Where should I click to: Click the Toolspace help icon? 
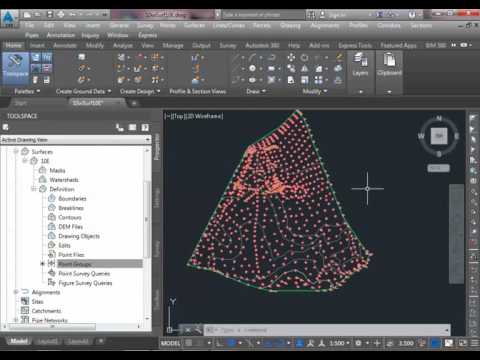pyautogui.click(x=145, y=128)
